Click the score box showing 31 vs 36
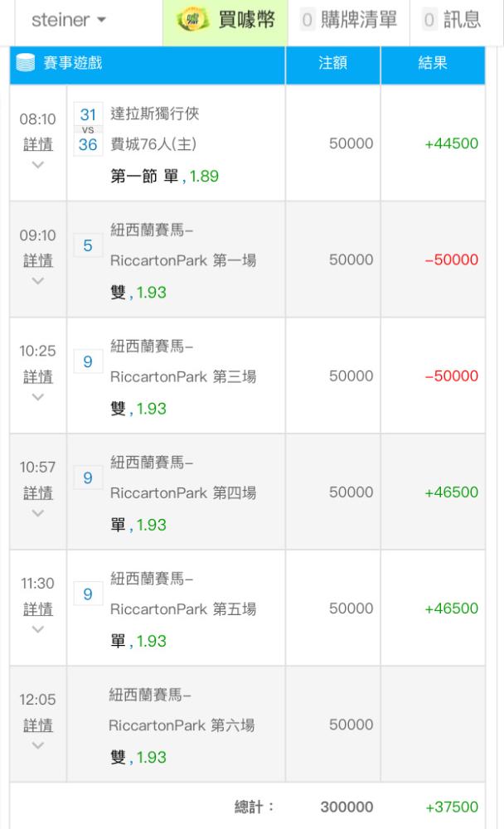The image size is (504, 829). 88,129
